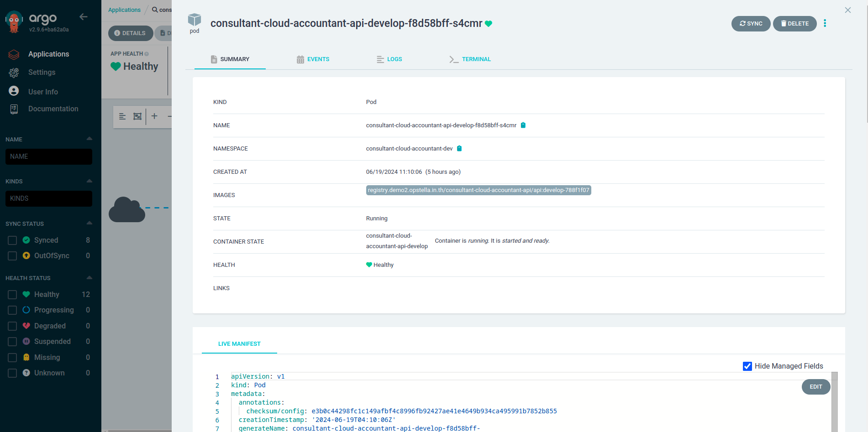This screenshot has height=432, width=868.
Task: Follow the Applications breadcrumb link
Action: [x=124, y=10]
